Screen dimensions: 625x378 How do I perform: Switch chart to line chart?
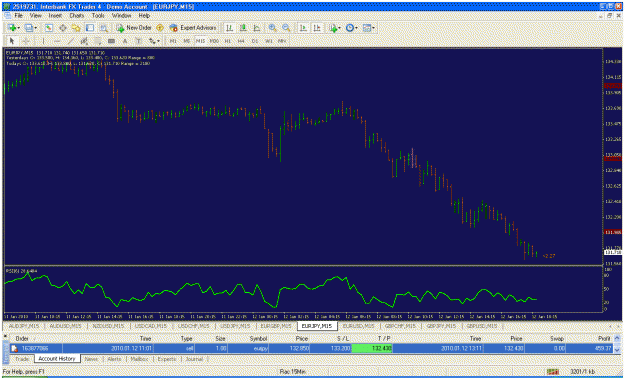tap(257, 28)
